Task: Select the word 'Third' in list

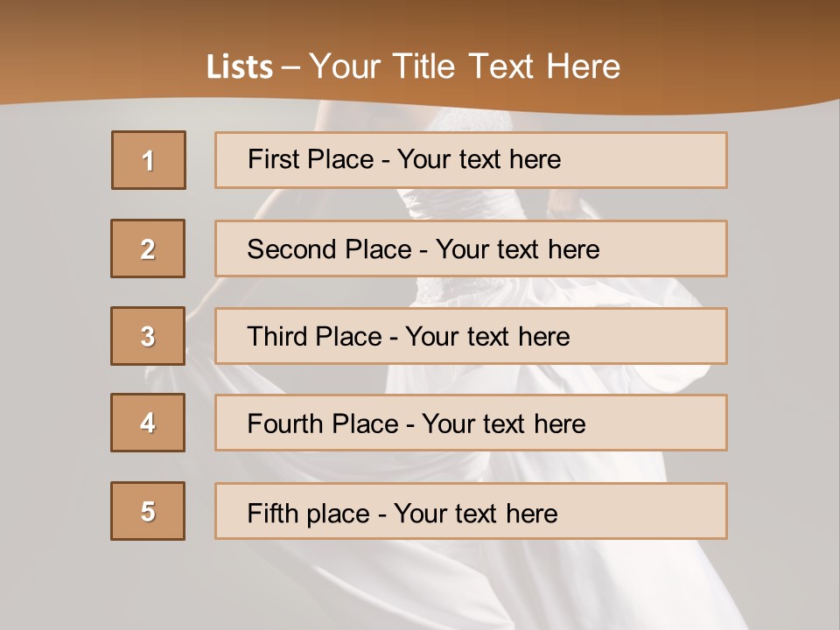Action: point(277,337)
